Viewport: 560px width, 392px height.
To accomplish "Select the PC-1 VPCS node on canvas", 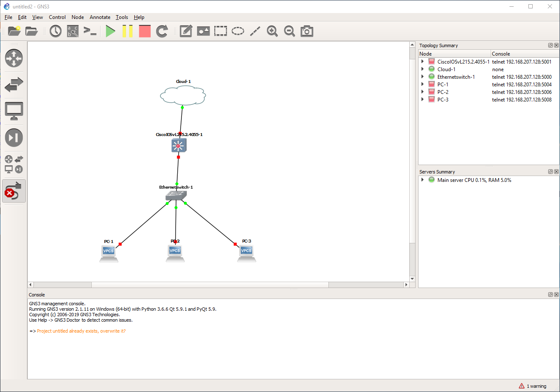I will point(109,254).
